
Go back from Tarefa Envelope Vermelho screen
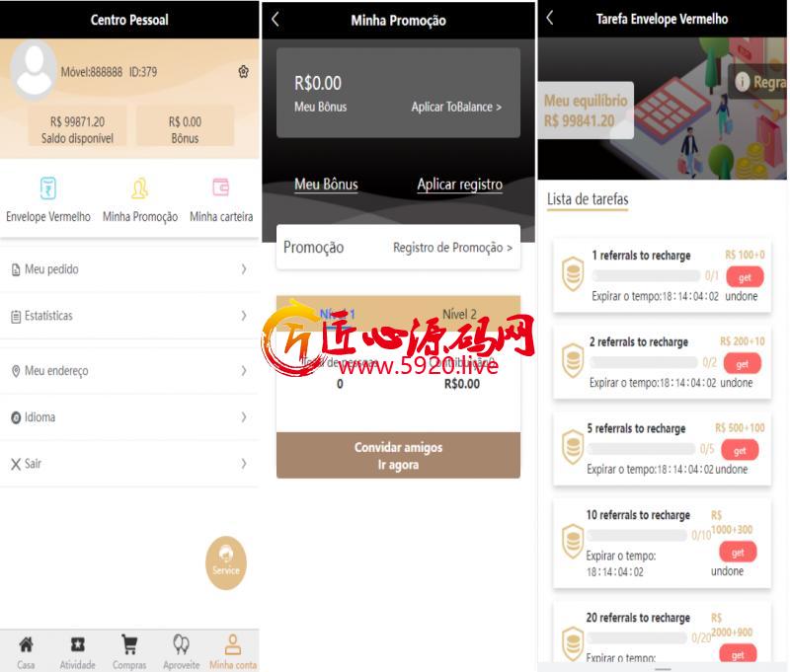(x=550, y=18)
